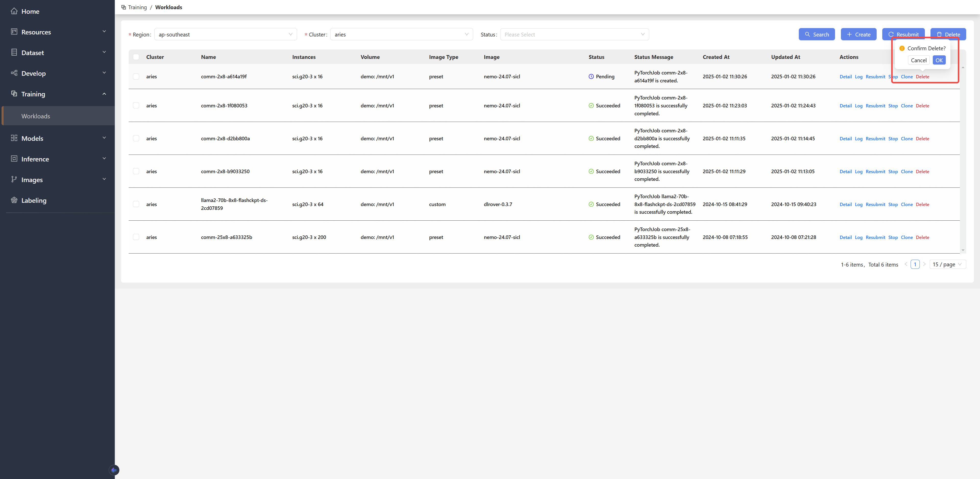Select the checkbox for comm-25x8-a633325b
Viewport: 980px width, 479px height.
point(136,237)
